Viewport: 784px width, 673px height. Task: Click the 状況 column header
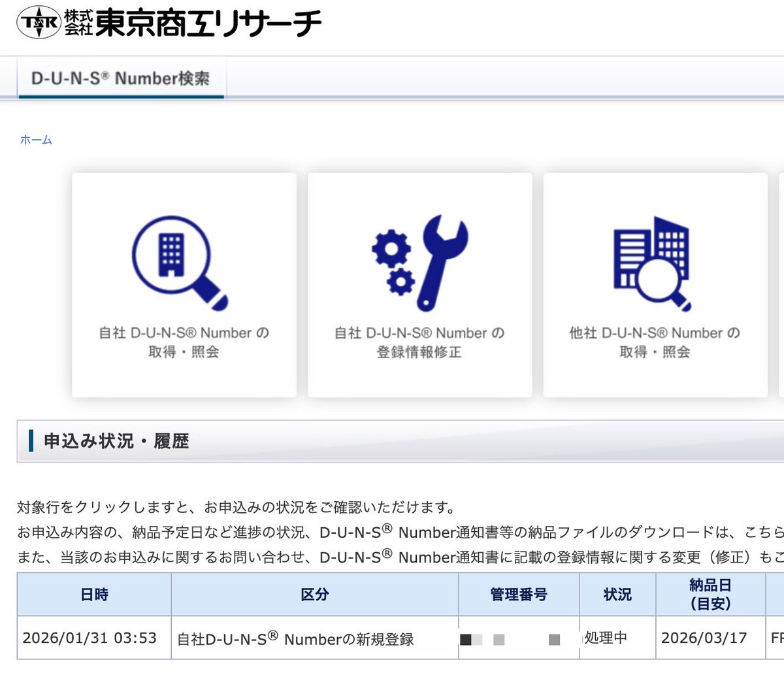click(x=617, y=595)
